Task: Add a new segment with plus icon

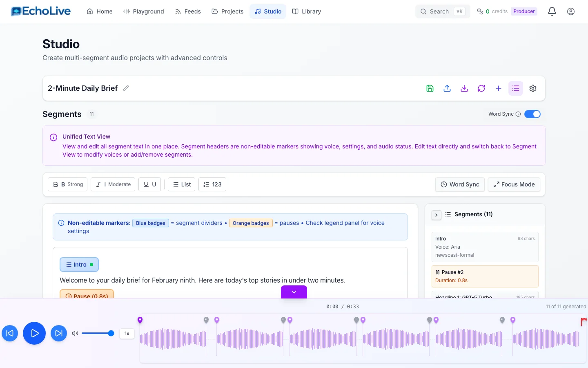Action: tap(499, 88)
